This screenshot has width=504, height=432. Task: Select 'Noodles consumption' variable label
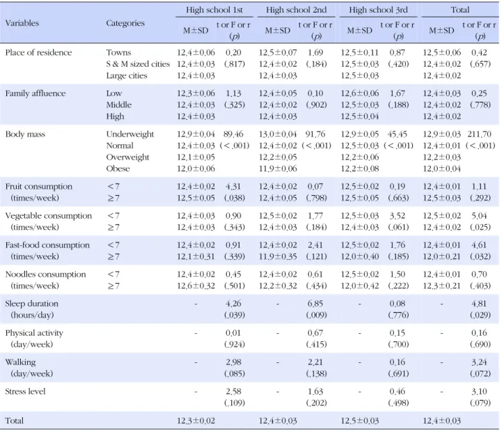coord(45,275)
